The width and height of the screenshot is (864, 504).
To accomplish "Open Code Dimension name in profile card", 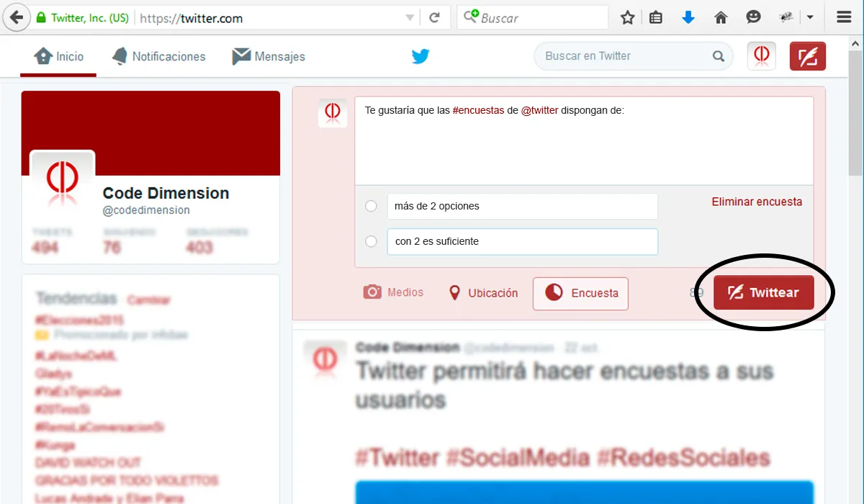I will [x=166, y=193].
